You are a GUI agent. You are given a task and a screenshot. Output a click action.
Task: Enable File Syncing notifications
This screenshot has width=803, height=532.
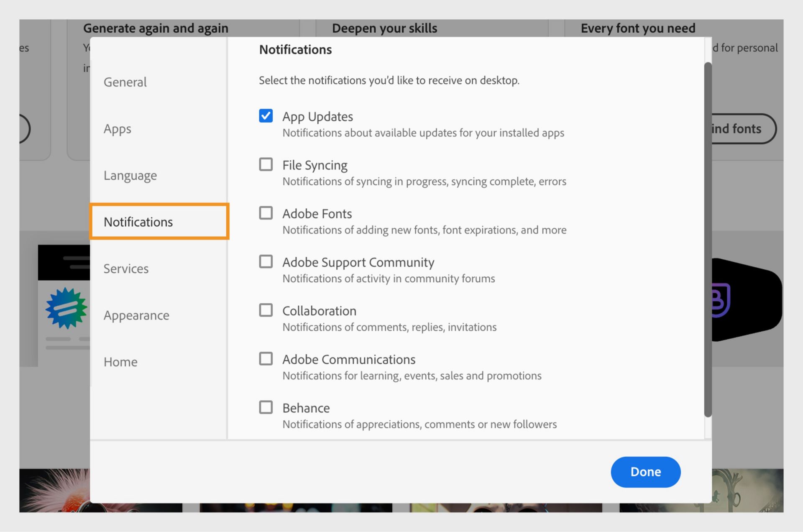point(266,164)
